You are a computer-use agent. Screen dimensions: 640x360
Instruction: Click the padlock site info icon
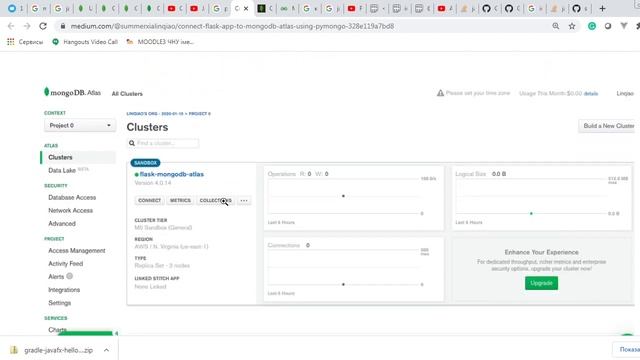coord(62,26)
